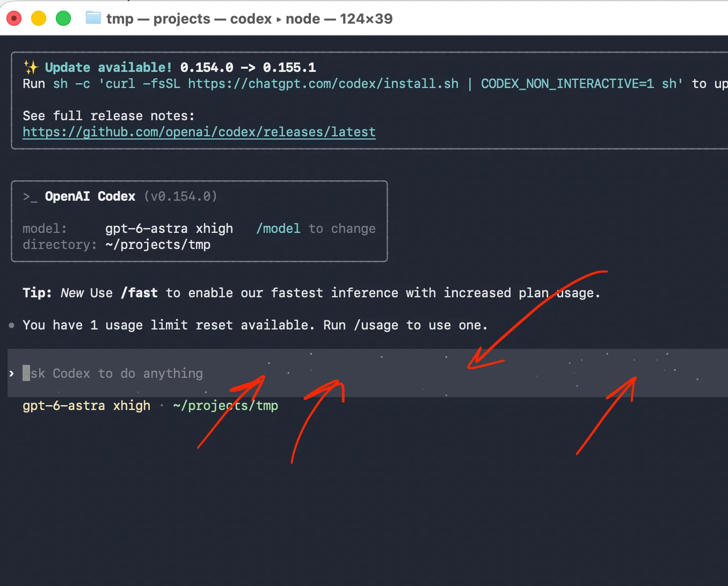The height and width of the screenshot is (586, 728).
Task: Click the directory: label
Action: (60, 245)
